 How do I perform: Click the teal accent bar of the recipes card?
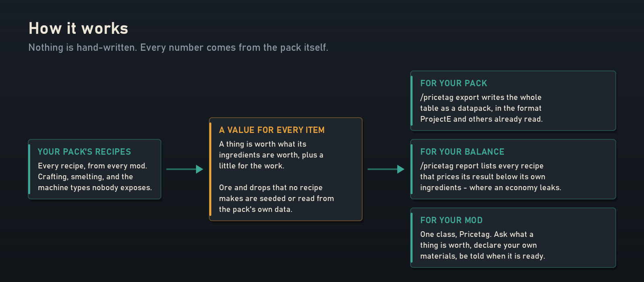point(29,169)
